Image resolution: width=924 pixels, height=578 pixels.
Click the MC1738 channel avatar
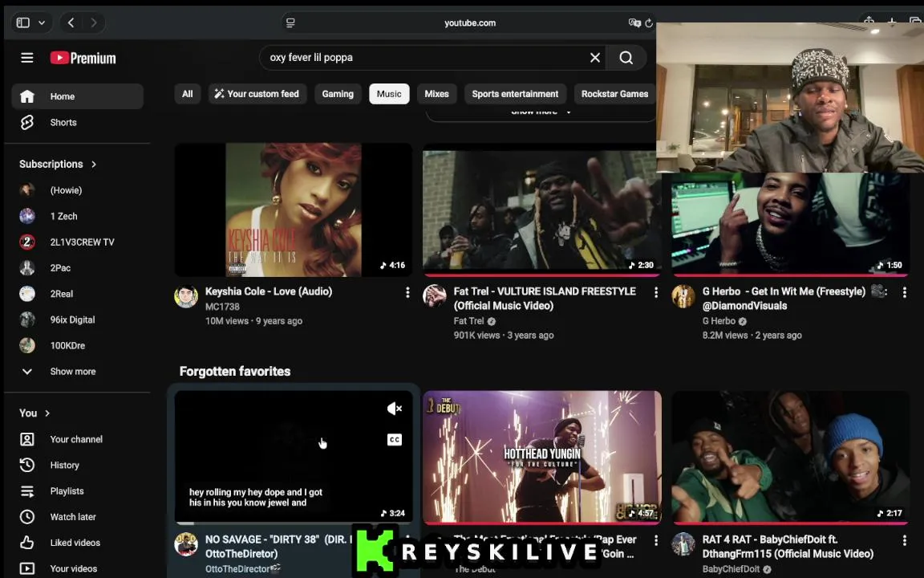coord(186,296)
